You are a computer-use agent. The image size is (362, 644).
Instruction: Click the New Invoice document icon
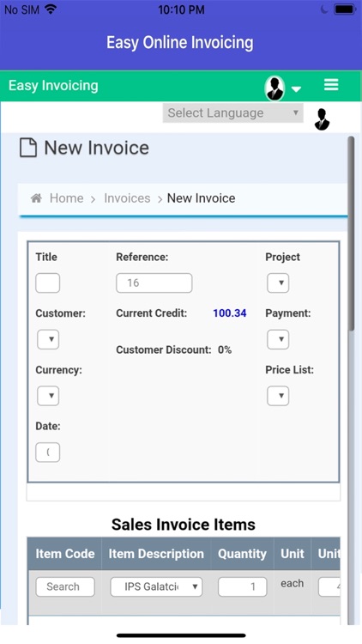click(x=28, y=148)
